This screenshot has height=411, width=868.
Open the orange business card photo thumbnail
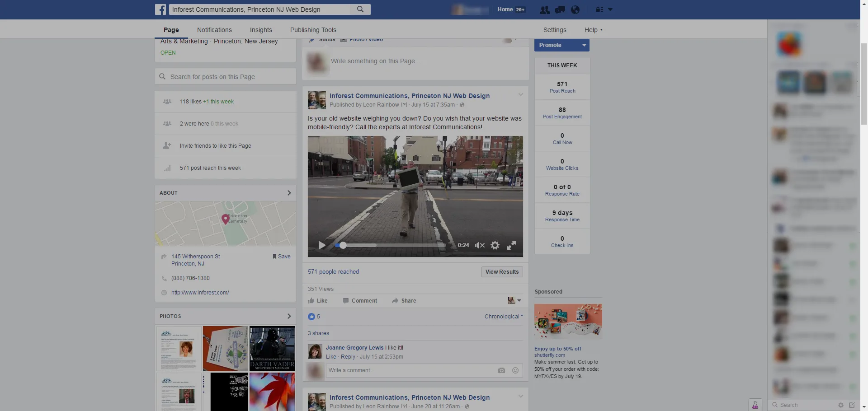point(225,349)
